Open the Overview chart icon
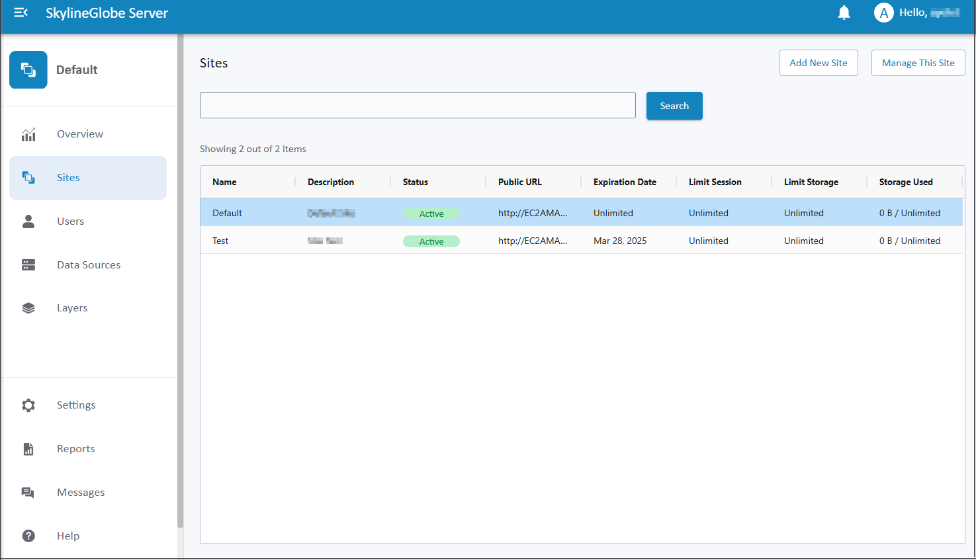This screenshot has height=560, width=976. point(28,134)
